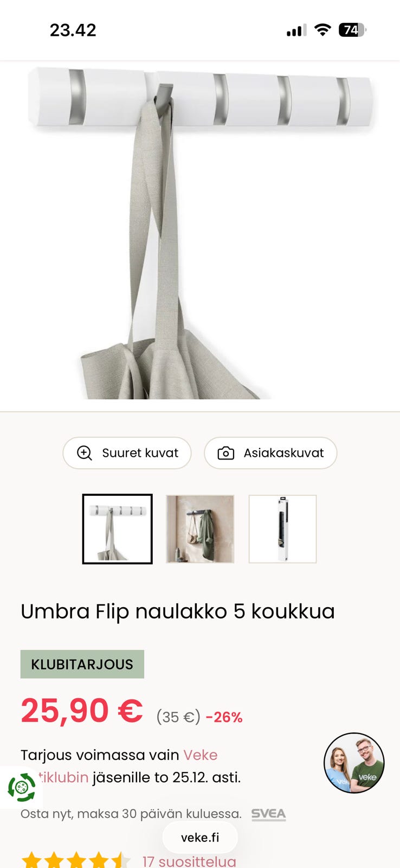Tap the camera icon in Asiakaskuvat
400x868 pixels.
click(x=225, y=453)
